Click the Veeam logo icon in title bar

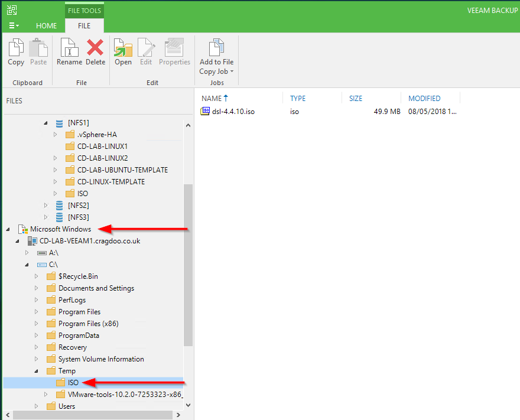click(12, 10)
